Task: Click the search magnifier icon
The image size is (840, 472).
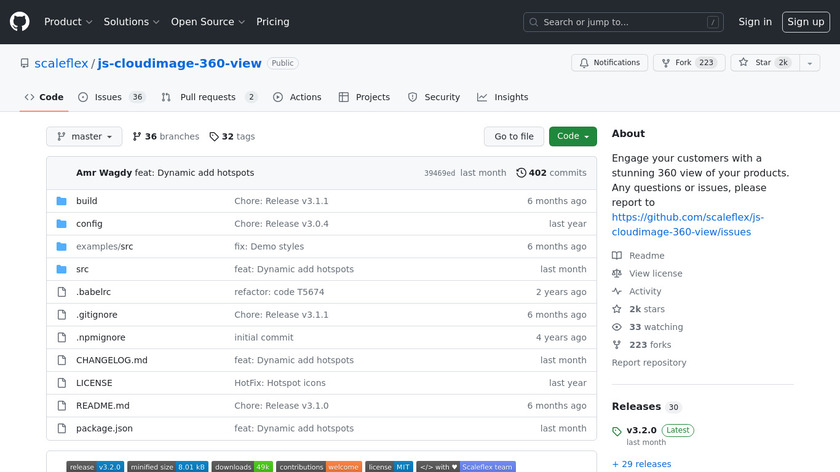Action: [534, 22]
